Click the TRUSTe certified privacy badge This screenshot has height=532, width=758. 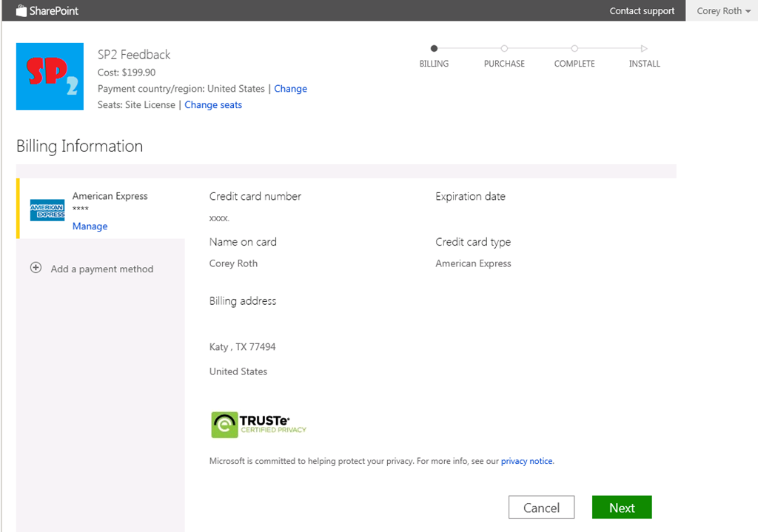point(258,425)
